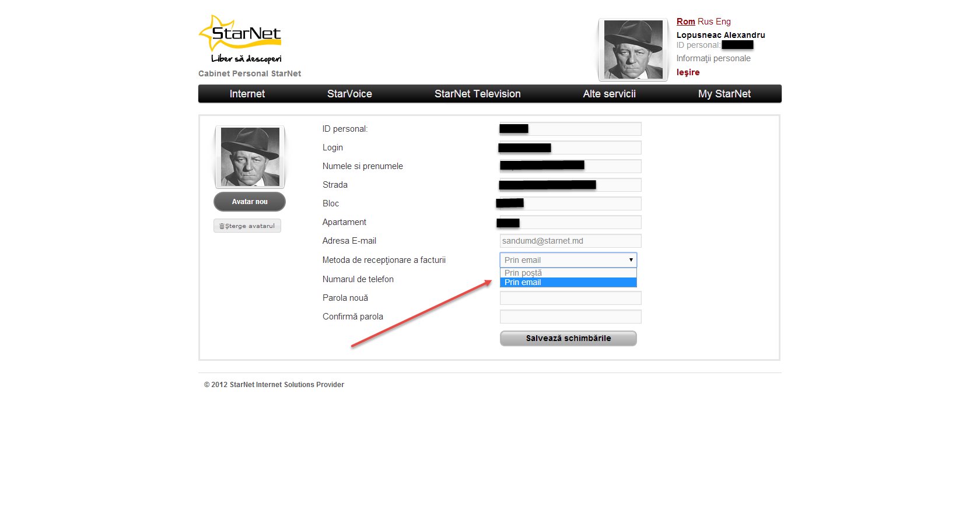Click the Salvează schimbările button
Screen dimensions: 980x520
point(568,338)
